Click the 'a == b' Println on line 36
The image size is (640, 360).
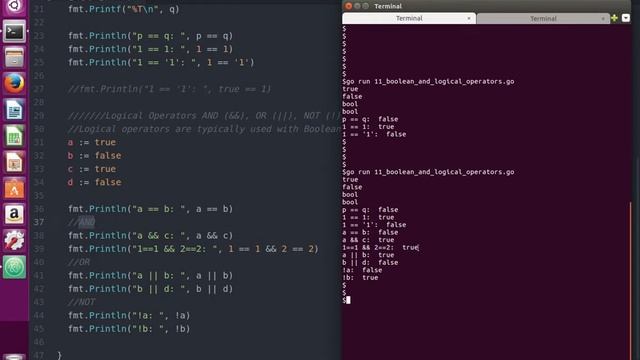tap(150, 209)
